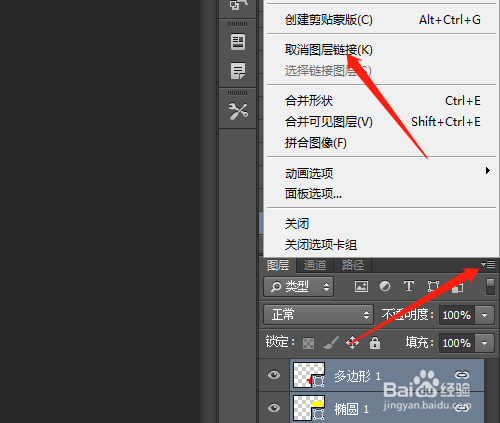Click the 椭圆 1 layer thumbnail
Image resolution: width=500 pixels, height=423 pixels.
[x=309, y=408]
